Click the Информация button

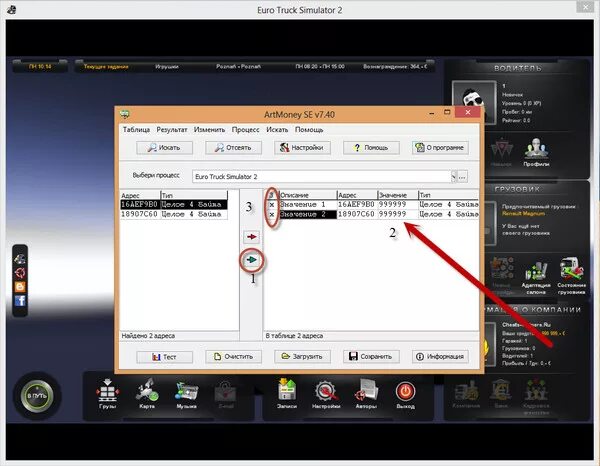pos(440,357)
